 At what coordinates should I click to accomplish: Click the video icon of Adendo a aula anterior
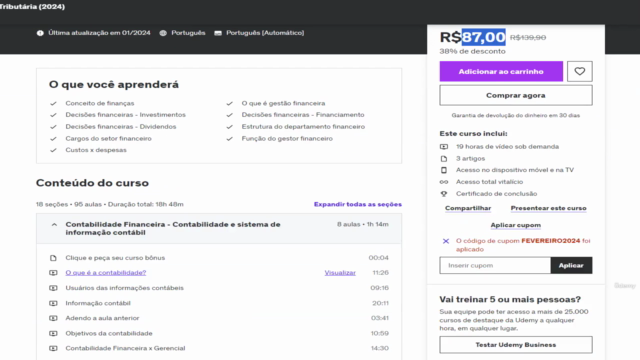pyautogui.click(x=53, y=318)
